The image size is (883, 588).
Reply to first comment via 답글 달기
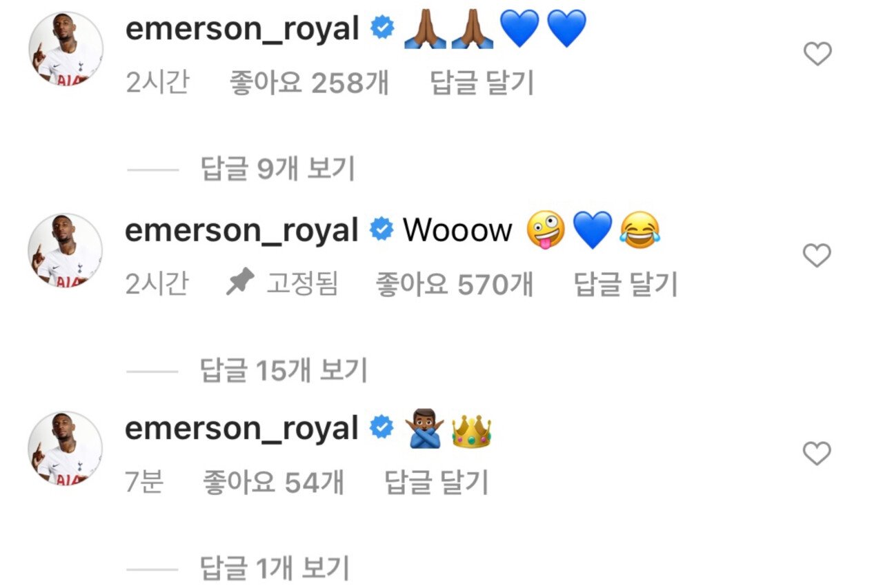pyautogui.click(x=482, y=83)
